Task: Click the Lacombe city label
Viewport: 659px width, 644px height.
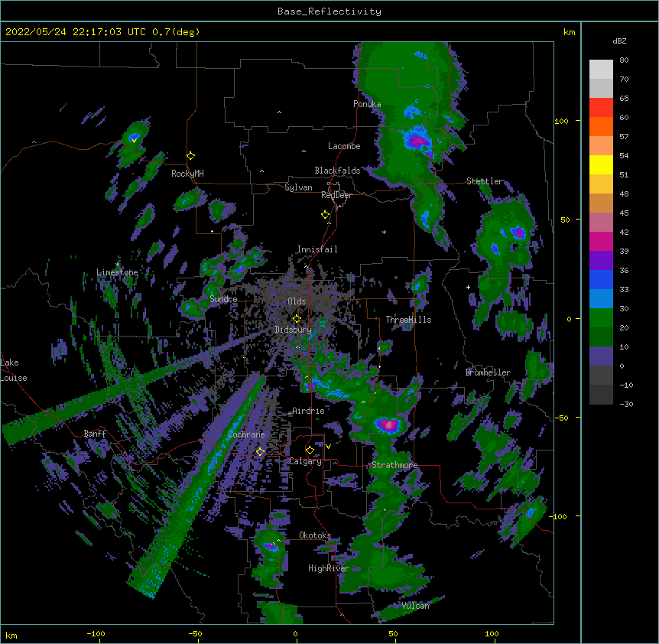Action: pyautogui.click(x=344, y=146)
